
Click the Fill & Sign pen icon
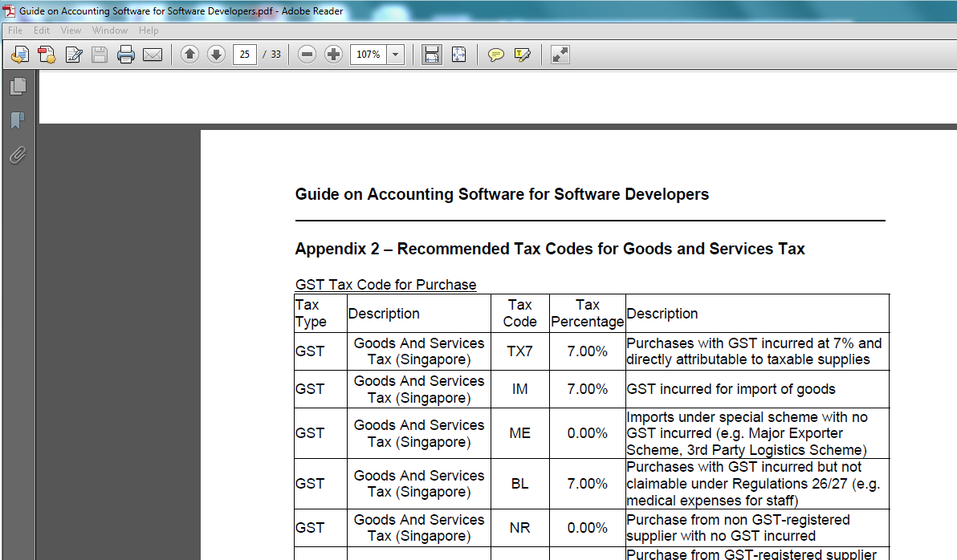click(x=74, y=55)
